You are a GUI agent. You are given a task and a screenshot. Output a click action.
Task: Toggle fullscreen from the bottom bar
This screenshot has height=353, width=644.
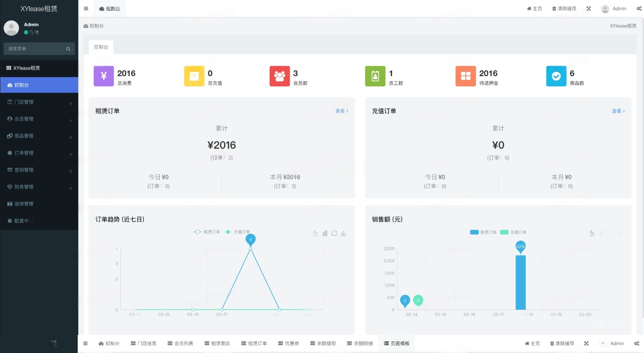pyautogui.click(x=586, y=343)
